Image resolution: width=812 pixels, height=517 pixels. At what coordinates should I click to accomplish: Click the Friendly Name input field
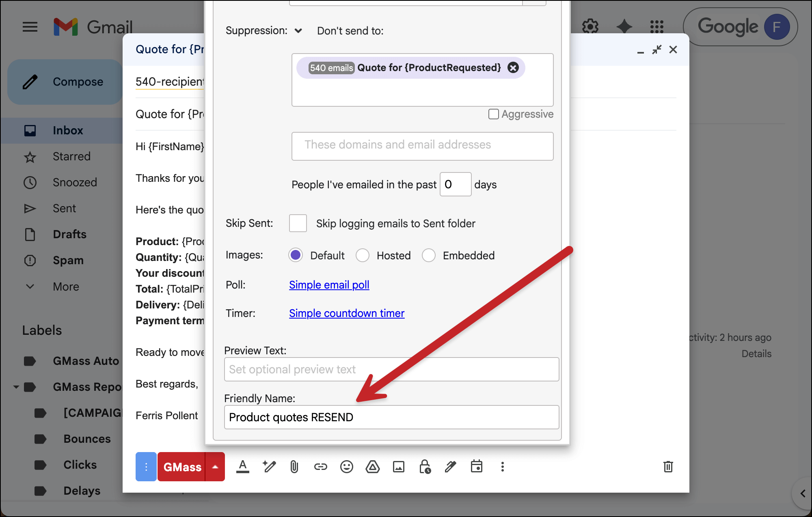[x=391, y=417]
